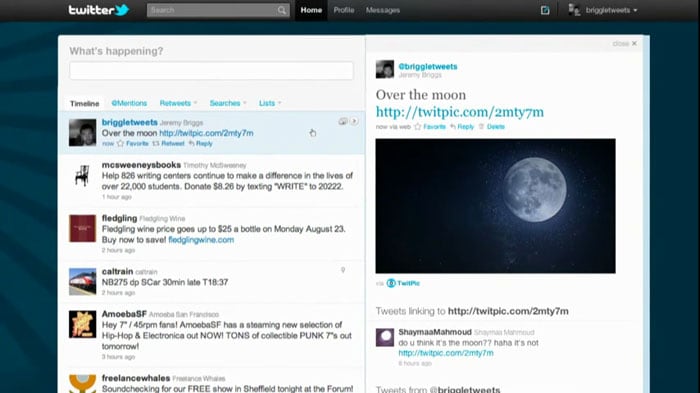
Task: Open the compose new tweet icon
Action: coord(545,10)
